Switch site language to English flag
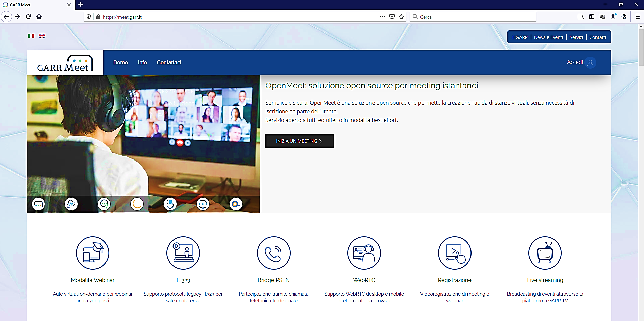 (x=42, y=36)
